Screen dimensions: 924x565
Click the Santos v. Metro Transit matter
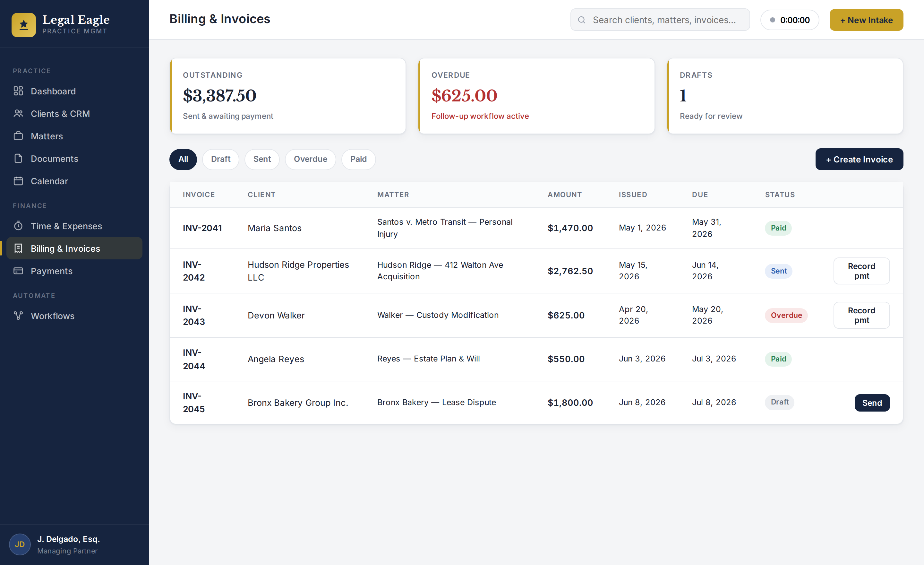point(445,228)
